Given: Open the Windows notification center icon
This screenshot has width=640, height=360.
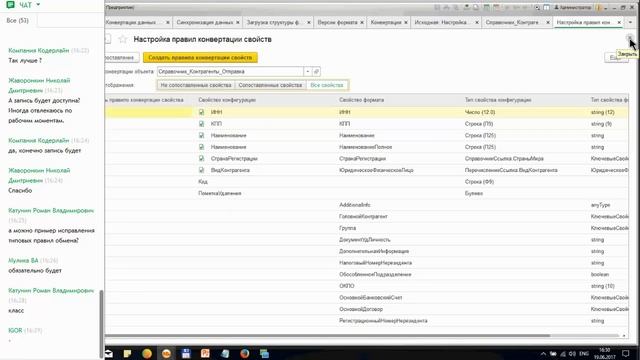Looking at the screenshot, I should point(626,353).
